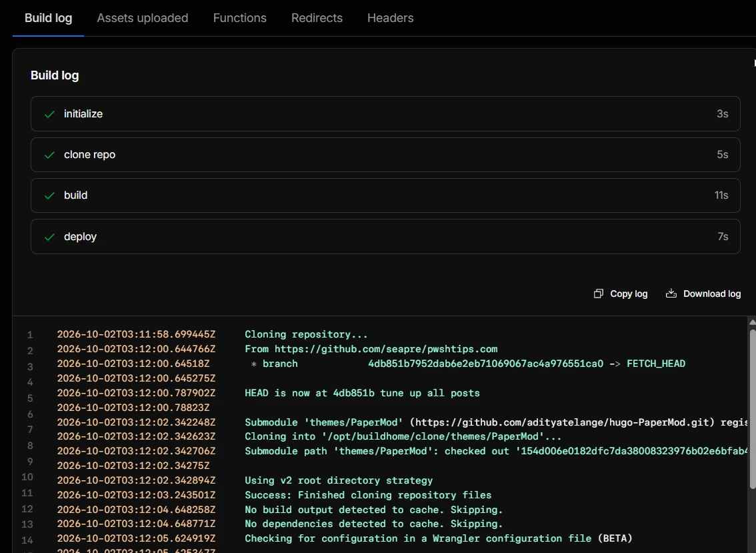Open the Functions tab
756x553 pixels.
click(239, 18)
